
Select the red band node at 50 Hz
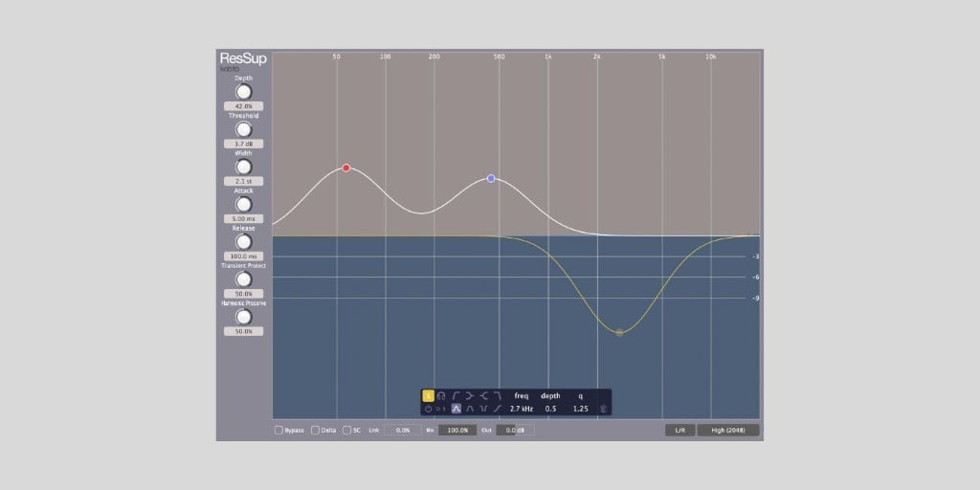tap(346, 167)
